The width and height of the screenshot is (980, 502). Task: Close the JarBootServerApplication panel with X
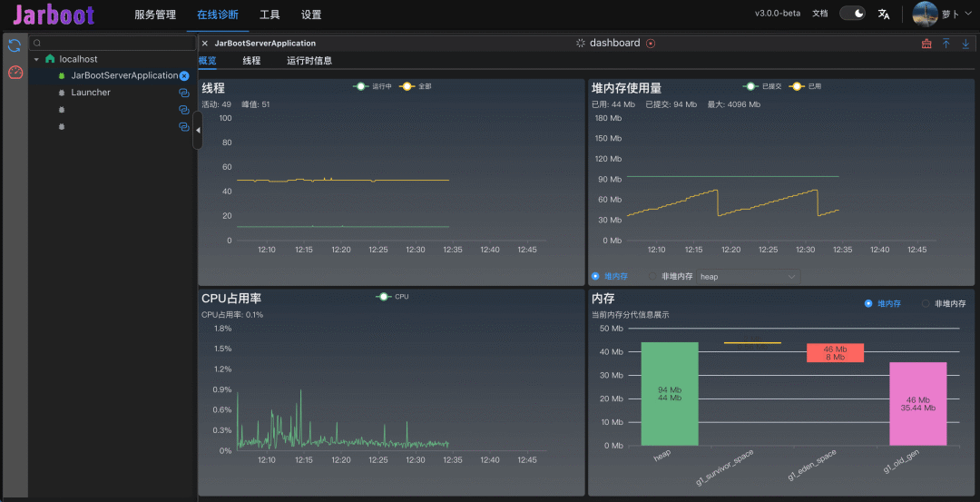coord(205,44)
